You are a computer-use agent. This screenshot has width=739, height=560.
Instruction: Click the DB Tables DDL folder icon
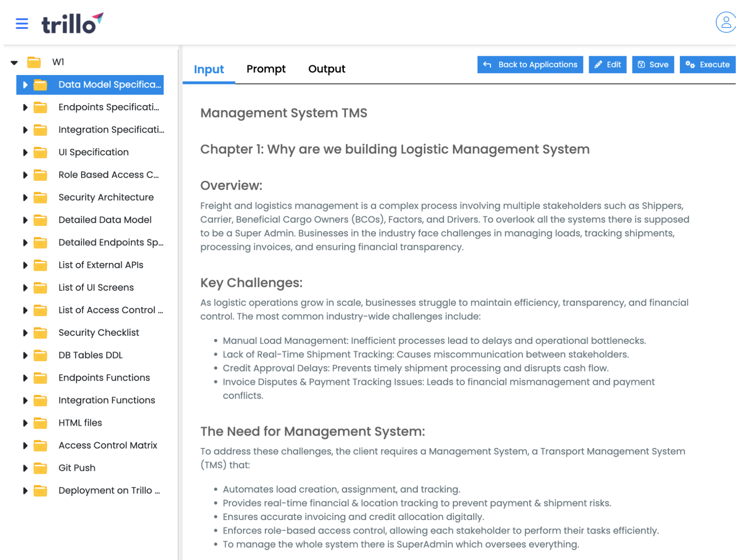[40, 355]
